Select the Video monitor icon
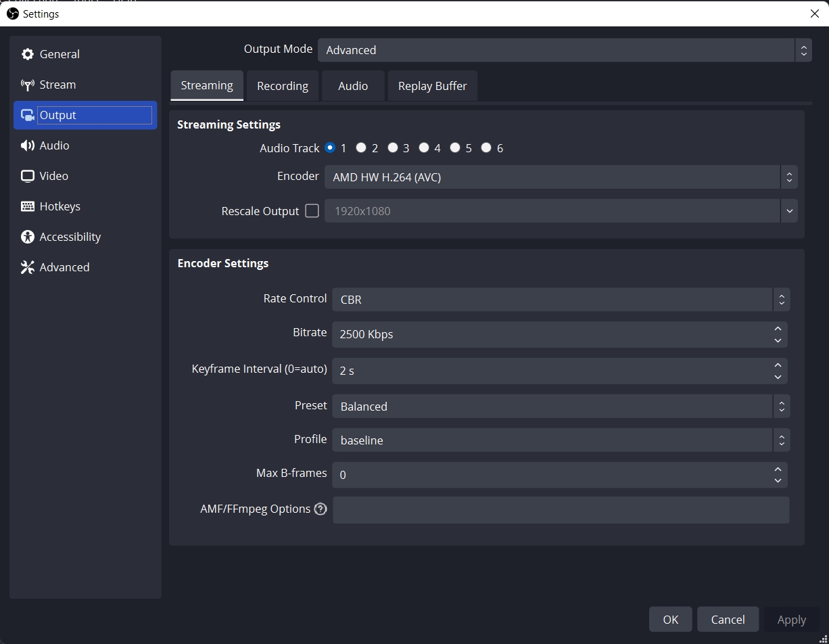This screenshot has width=829, height=644. click(x=27, y=176)
